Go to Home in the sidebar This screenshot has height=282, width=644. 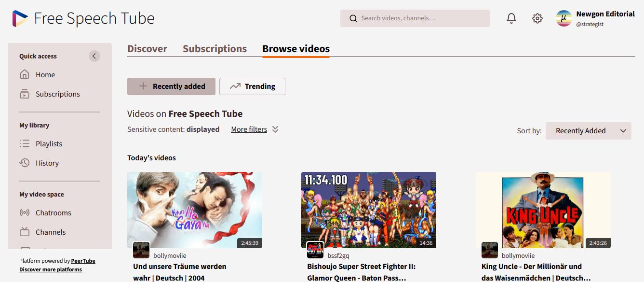(45, 75)
